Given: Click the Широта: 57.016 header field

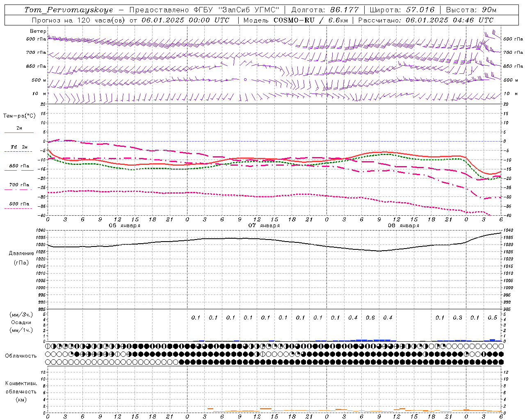Looking at the screenshot, I should pyautogui.click(x=402, y=10).
